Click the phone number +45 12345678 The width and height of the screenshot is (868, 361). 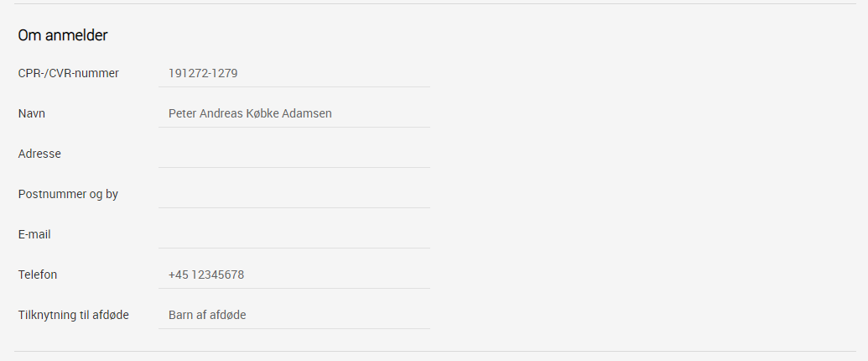click(206, 275)
